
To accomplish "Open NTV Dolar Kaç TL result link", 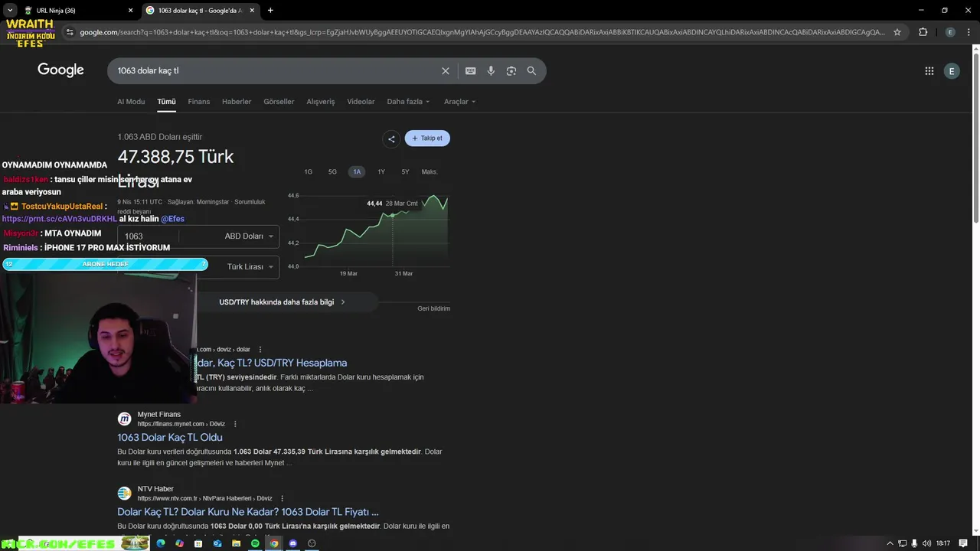I will (248, 512).
